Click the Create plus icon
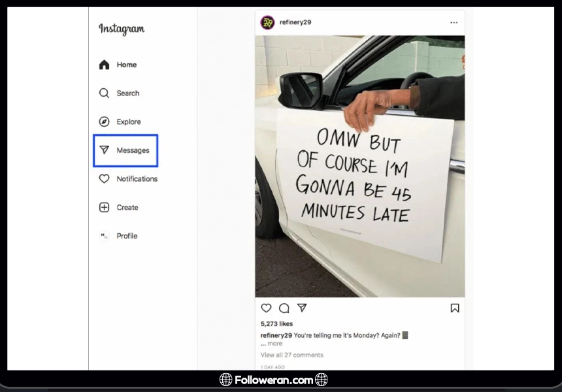 coord(105,207)
